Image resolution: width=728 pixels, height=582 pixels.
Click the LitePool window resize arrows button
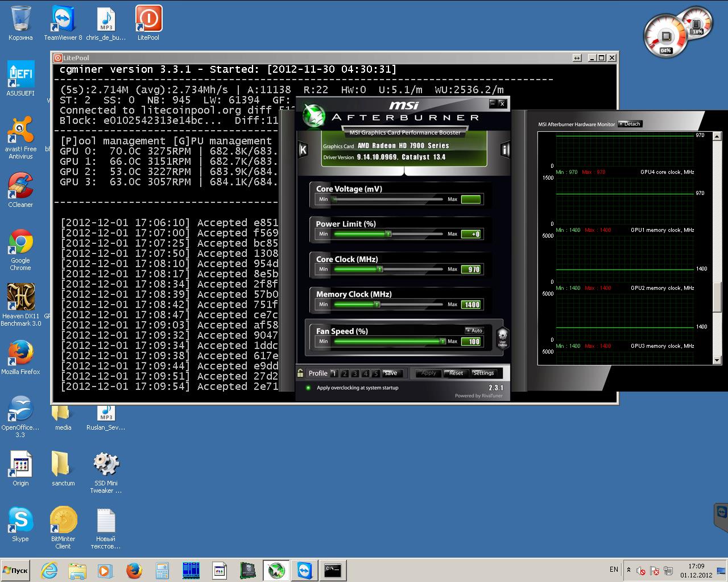[x=577, y=58]
